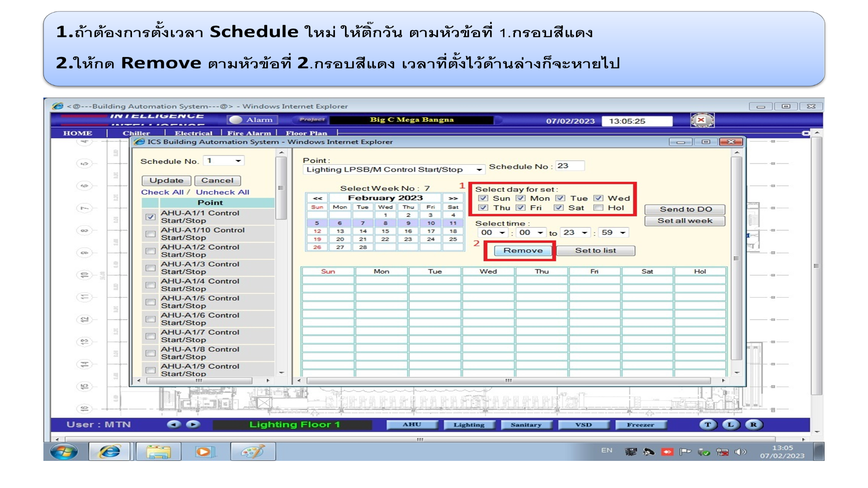Switch to the AHU tab in footer
The height and width of the screenshot is (488, 868).
(412, 425)
